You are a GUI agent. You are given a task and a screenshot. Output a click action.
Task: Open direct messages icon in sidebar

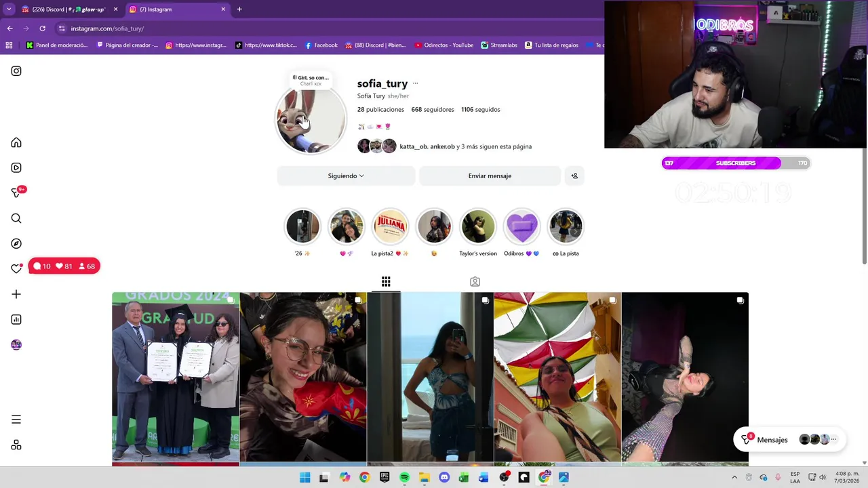(16, 193)
